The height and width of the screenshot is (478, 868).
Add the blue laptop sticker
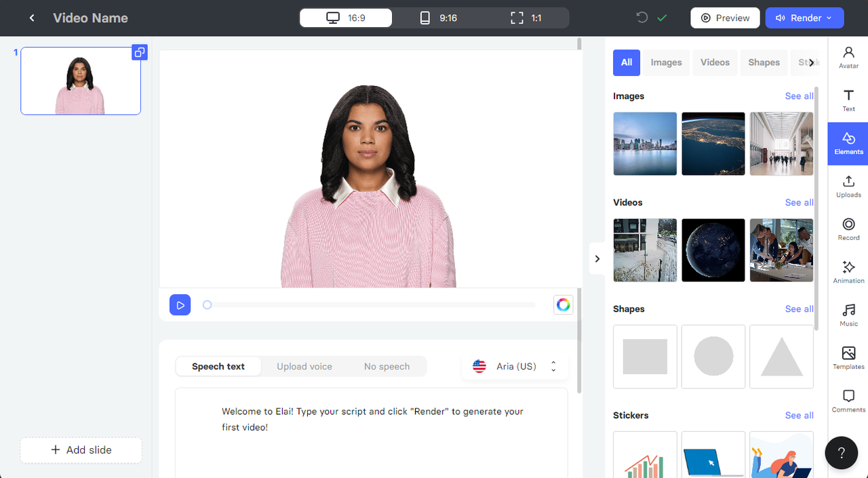(713, 455)
